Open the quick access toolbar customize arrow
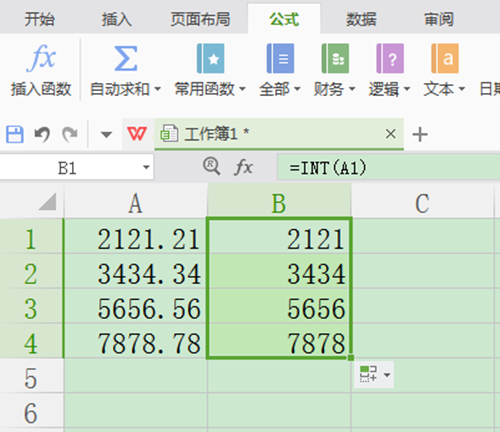Image resolution: width=500 pixels, height=432 pixels. point(106,135)
